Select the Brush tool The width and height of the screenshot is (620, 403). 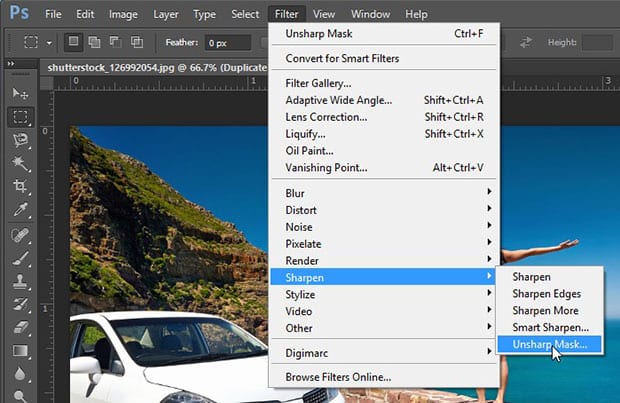(20, 259)
